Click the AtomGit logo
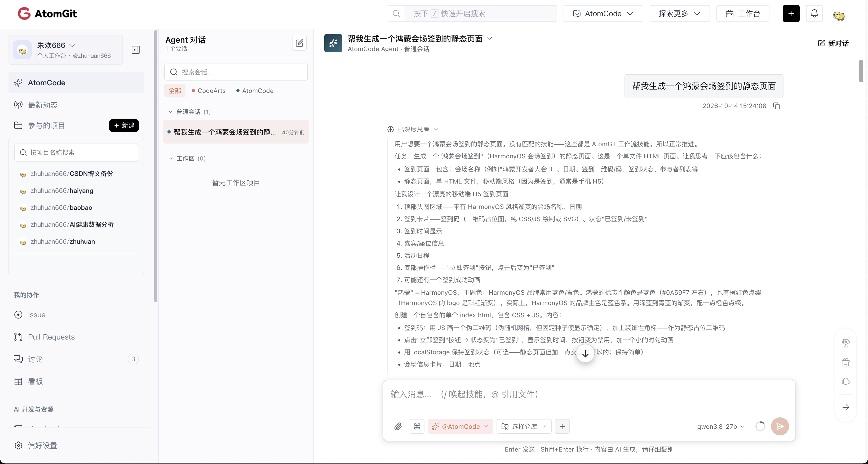The width and height of the screenshot is (868, 464). (47, 14)
